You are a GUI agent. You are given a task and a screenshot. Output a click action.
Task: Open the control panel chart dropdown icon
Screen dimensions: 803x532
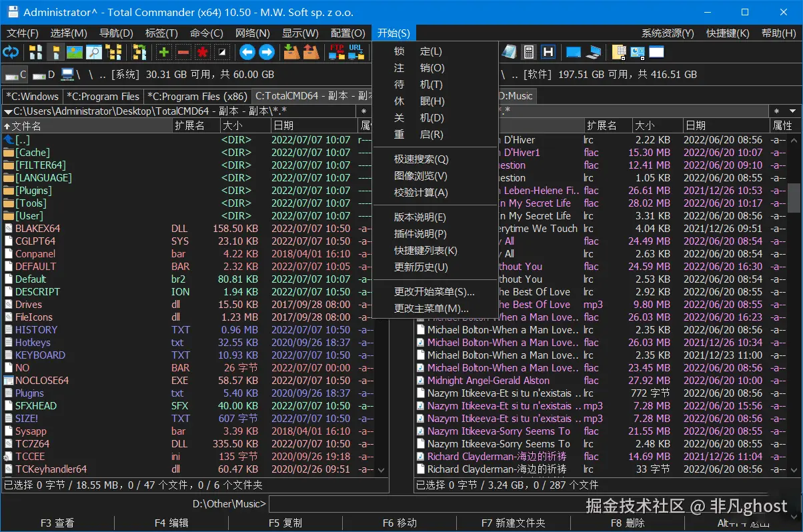pos(638,52)
